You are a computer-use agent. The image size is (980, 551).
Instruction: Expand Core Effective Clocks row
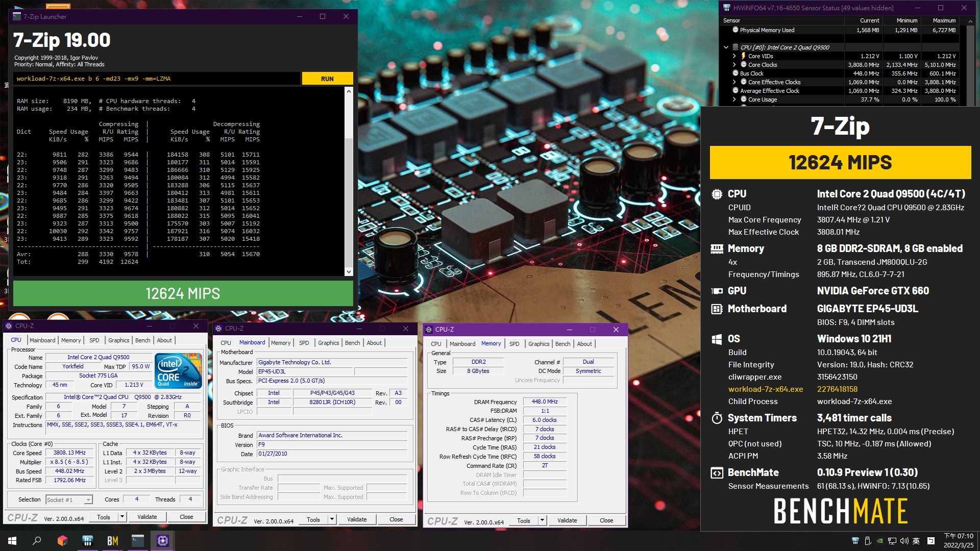pyautogui.click(x=734, y=82)
